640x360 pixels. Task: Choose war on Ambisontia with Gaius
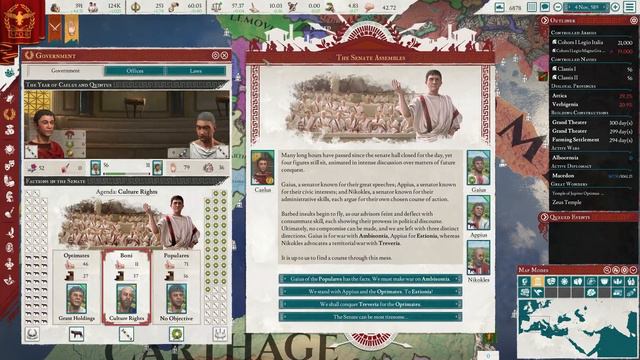370,279
